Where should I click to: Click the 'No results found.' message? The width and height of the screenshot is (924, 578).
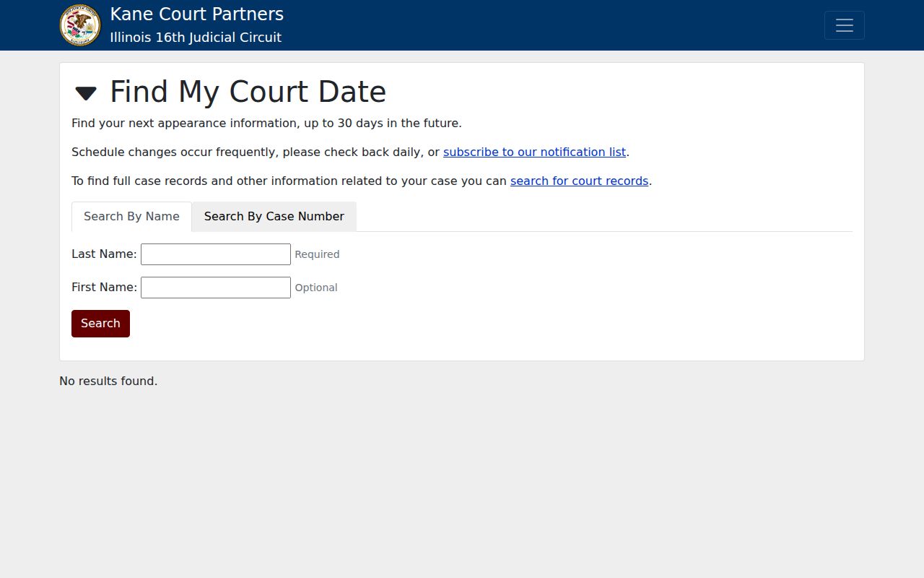(x=108, y=381)
